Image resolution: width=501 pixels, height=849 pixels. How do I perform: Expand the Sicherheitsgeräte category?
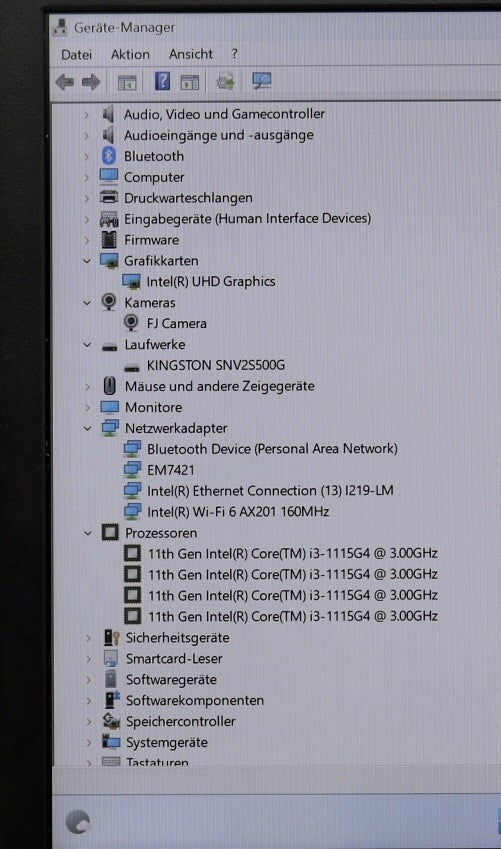coord(88,638)
